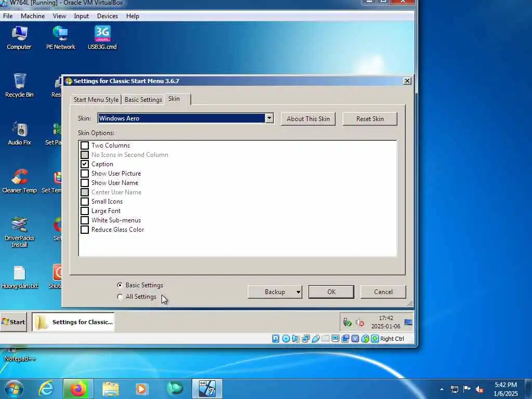This screenshot has height=399, width=532.
Task: Open the USB3G.cmd desktop shortcut
Action: click(x=102, y=37)
